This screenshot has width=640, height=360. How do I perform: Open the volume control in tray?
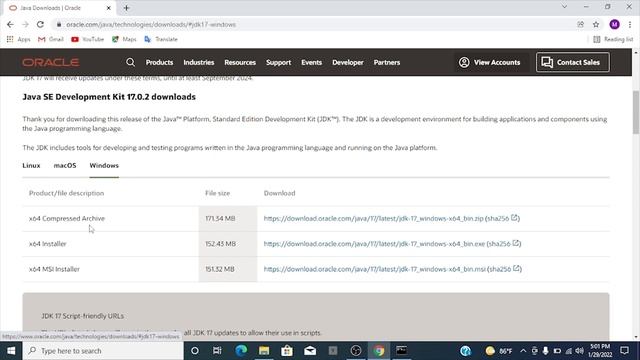[580, 351]
